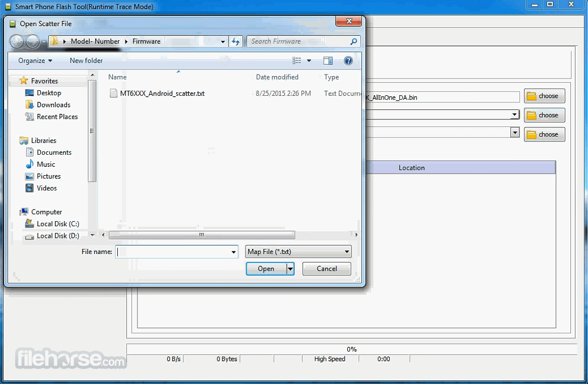Open the Downloads folder in sidebar
The image size is (588, 384).
tap(53, 105)
